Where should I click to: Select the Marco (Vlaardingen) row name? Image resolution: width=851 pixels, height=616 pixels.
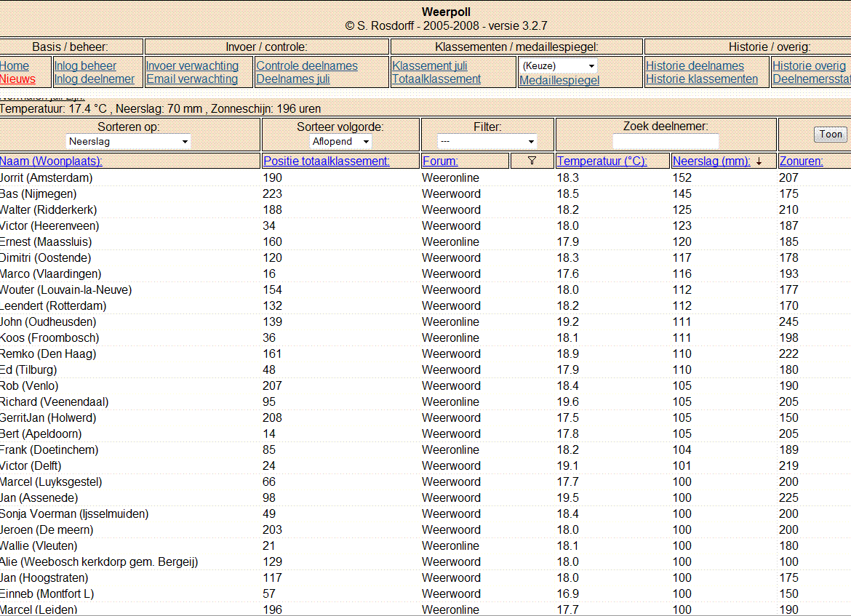pos(50,273)
